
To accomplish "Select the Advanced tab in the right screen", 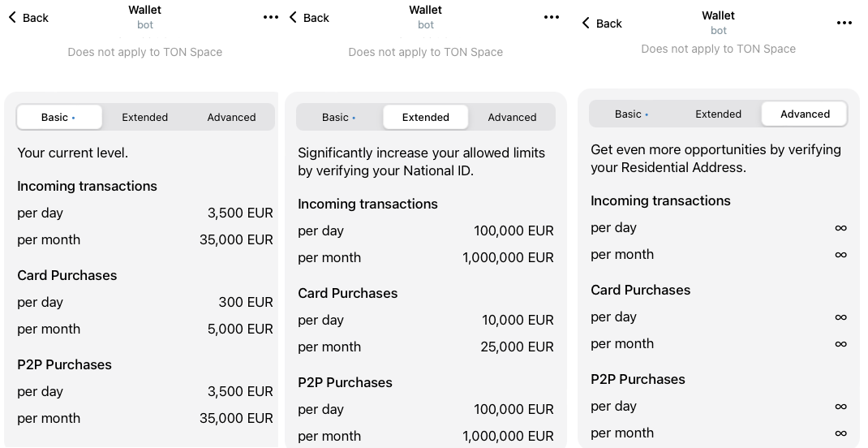I will 805,114.
